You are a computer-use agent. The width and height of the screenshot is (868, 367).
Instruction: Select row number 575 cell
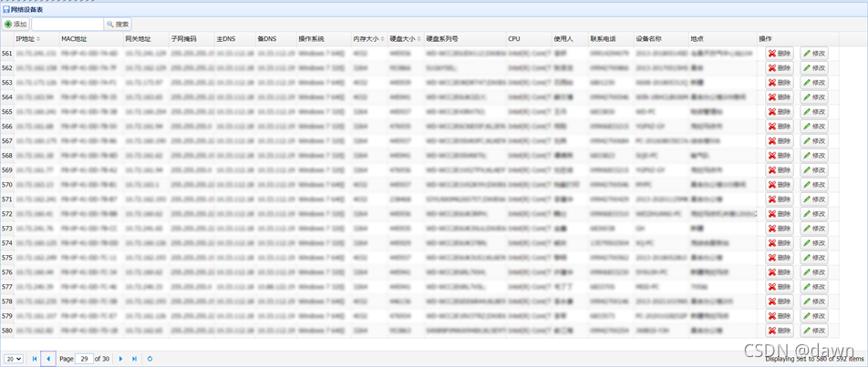(x=7, y=258)
